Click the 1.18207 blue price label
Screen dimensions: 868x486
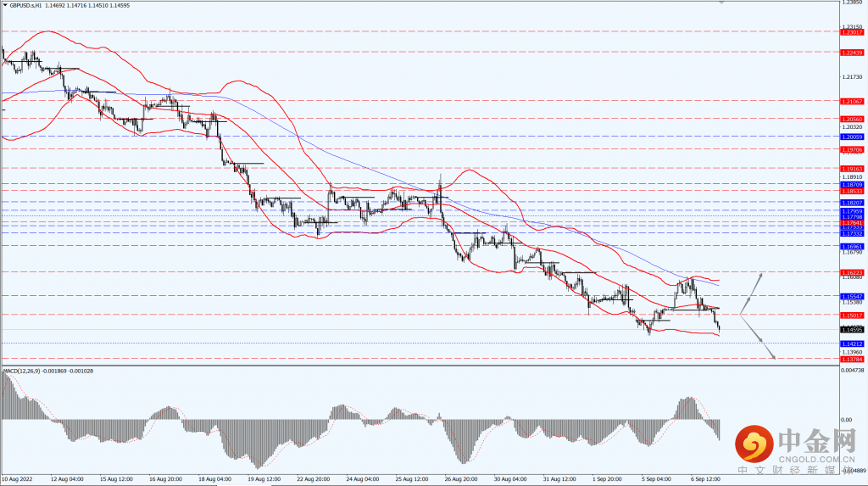(x=851, y=204)
